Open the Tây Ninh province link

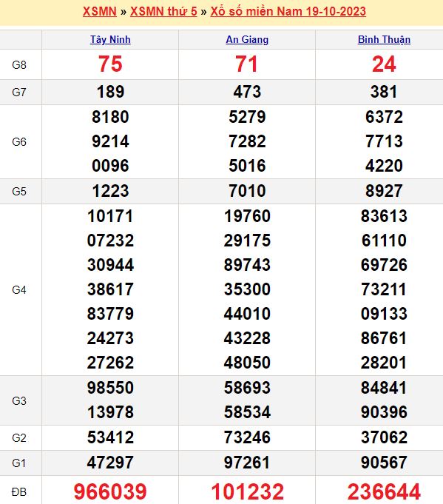110,39
